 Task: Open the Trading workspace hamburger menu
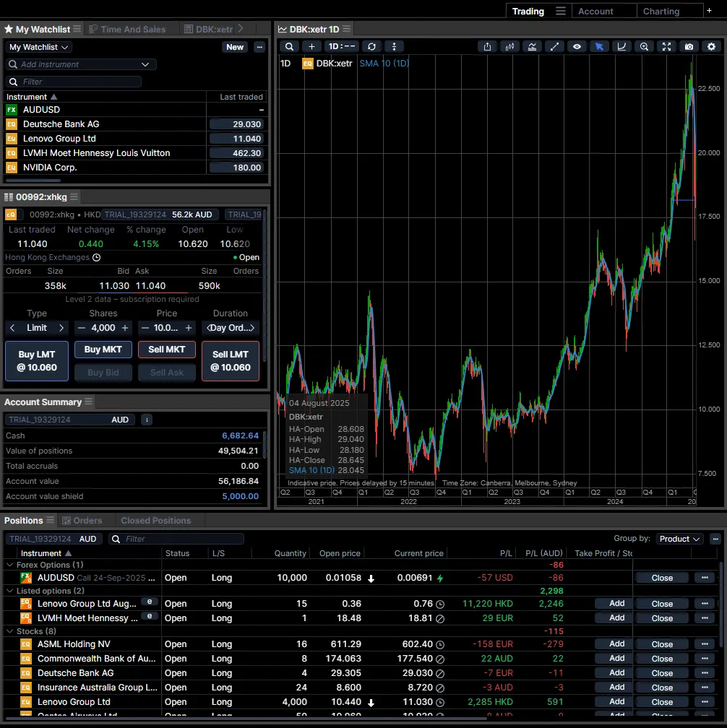pos(561,11)
